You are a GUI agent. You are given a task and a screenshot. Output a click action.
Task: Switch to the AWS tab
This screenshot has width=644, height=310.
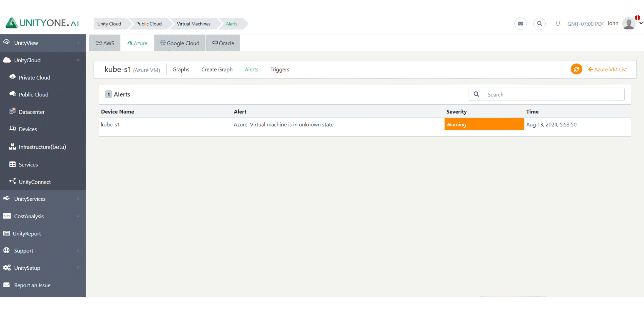(x=105, y=43)
